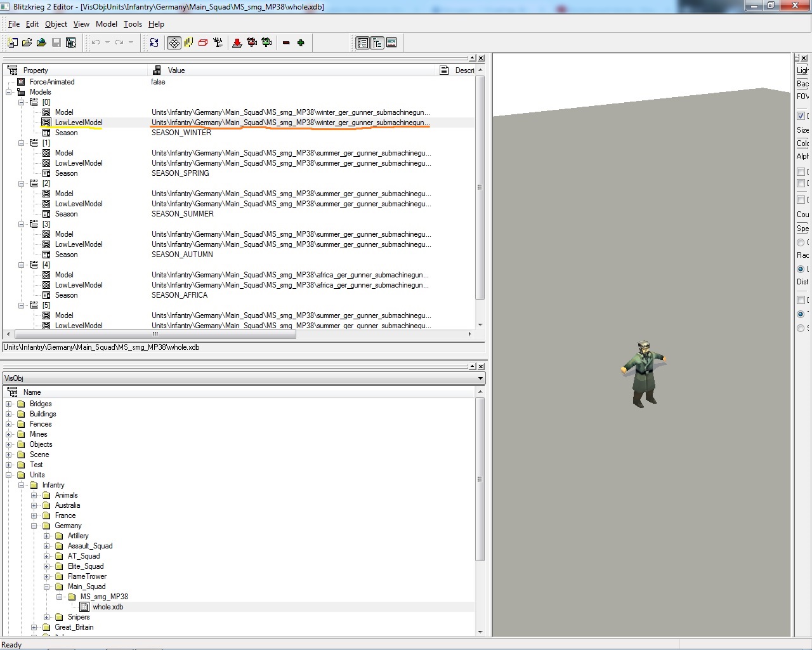Expand the Great_Britain folder
This screenshot has width=812, height=650.
coord(34,627)
